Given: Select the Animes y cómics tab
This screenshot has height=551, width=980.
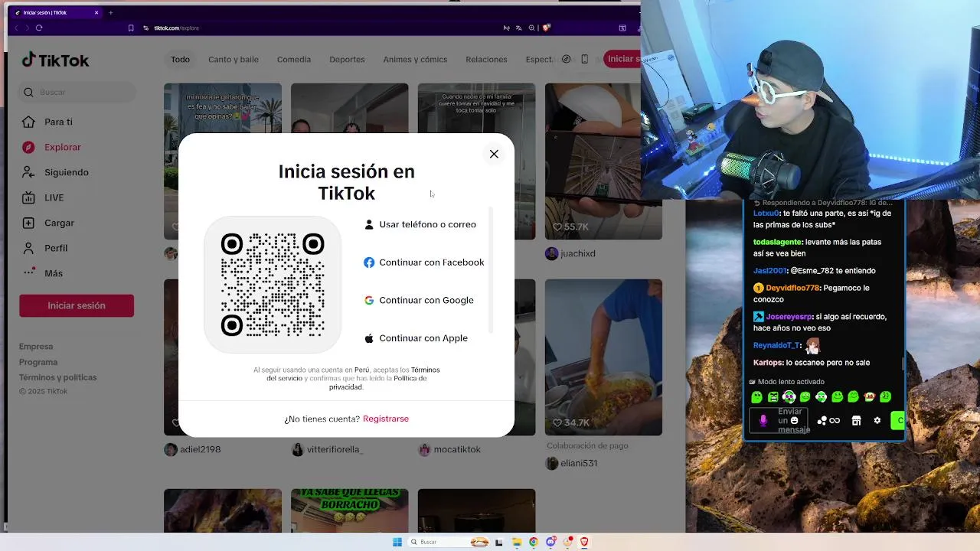Looking at the screenshot, I should (x=415, y=59).
